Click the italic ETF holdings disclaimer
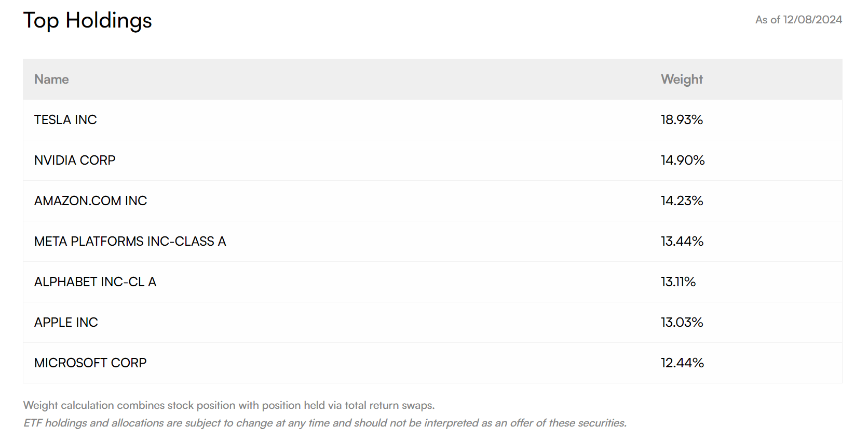 pos(325,423)
